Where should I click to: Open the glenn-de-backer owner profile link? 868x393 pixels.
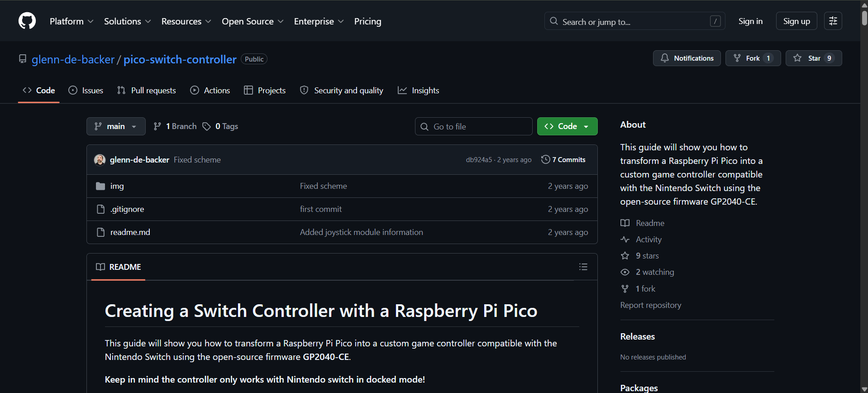point(73,59)
